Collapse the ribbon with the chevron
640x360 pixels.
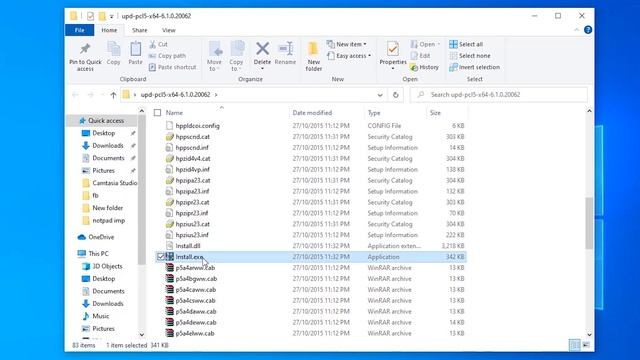(576, 30)
